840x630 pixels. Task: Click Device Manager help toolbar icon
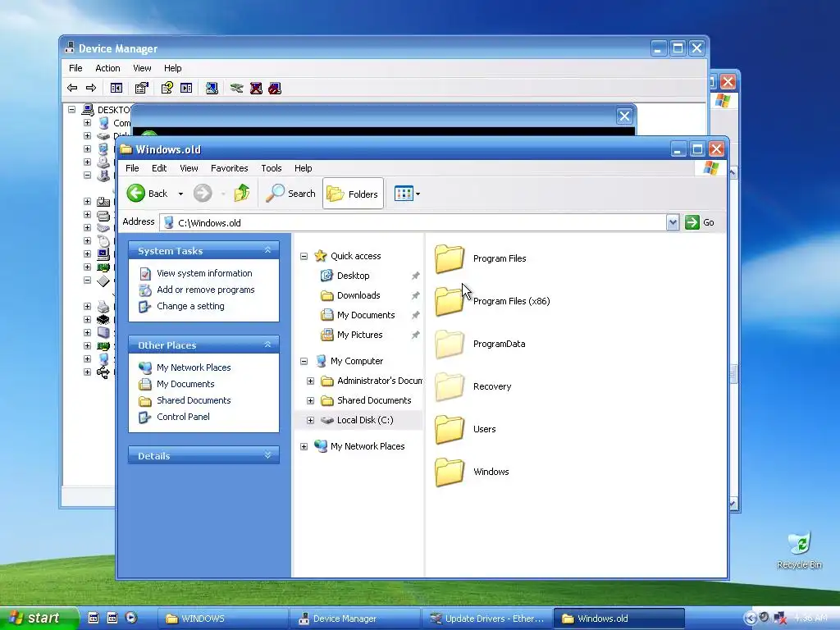[167, 88]
